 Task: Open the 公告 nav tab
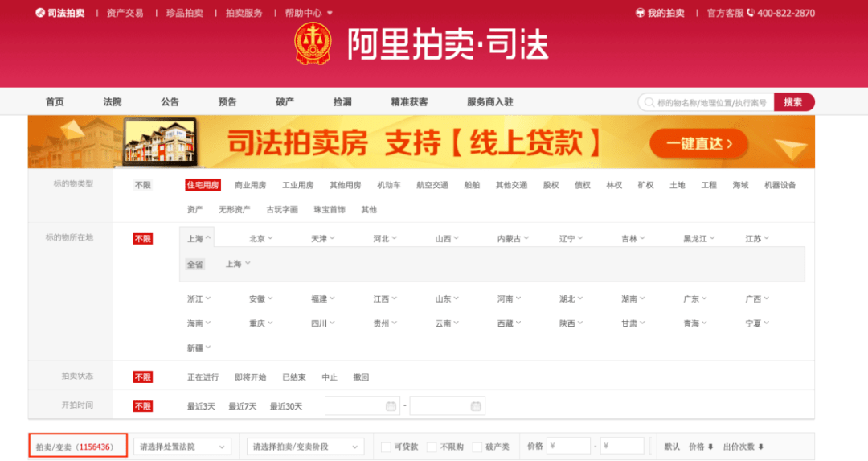click(x=170, y=102)
